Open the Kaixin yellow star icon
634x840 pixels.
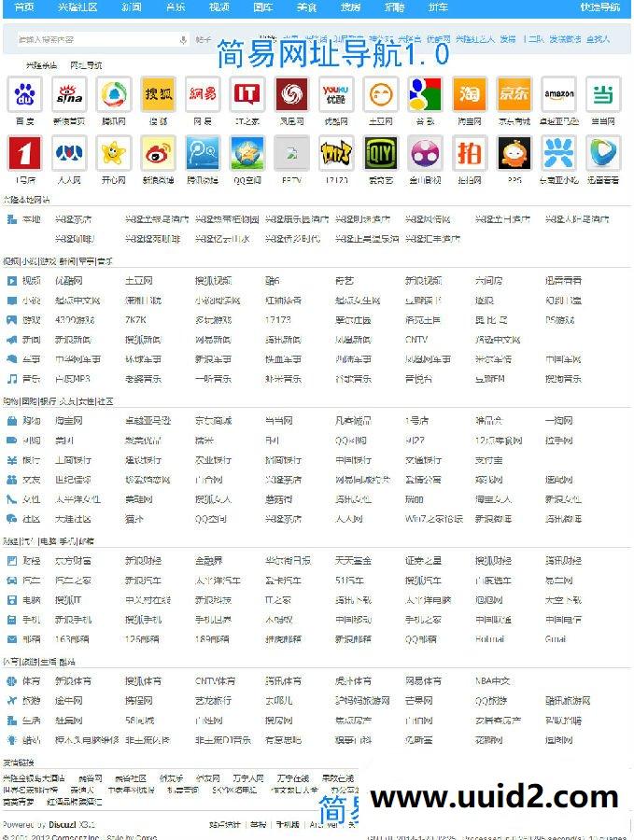(x=114, y=153)
